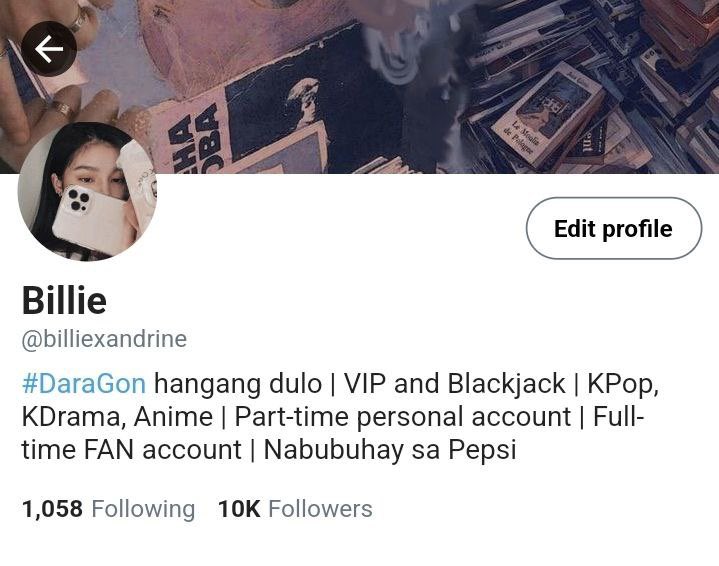719x566 pixels.
Task: Tap the back arrow icon
Action: [x=49, y=49]
